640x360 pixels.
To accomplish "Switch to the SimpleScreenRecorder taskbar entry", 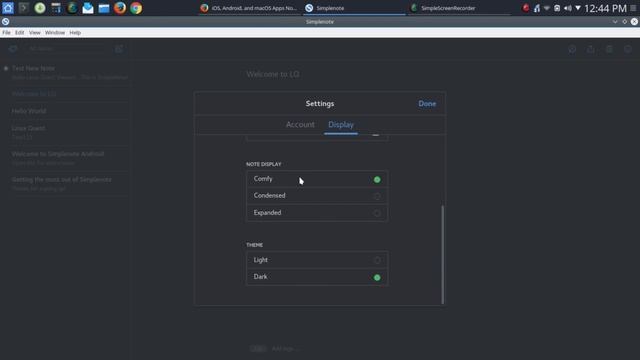I will click(x=459, y=8).
